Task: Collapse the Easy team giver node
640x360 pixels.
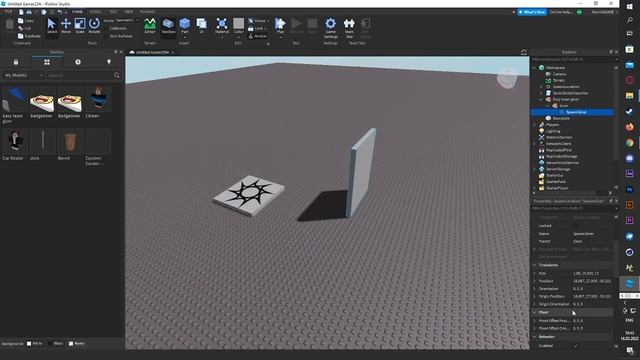Action: (542, 99)
